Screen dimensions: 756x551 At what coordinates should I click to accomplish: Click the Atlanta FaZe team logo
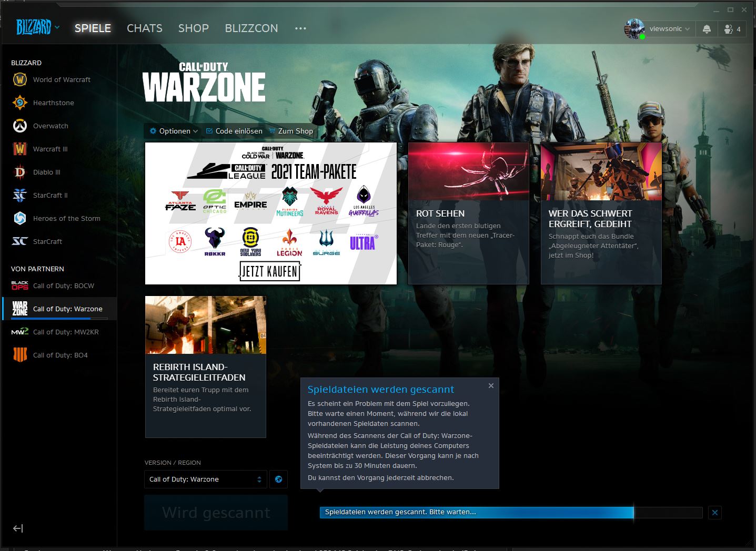(180, 201)
